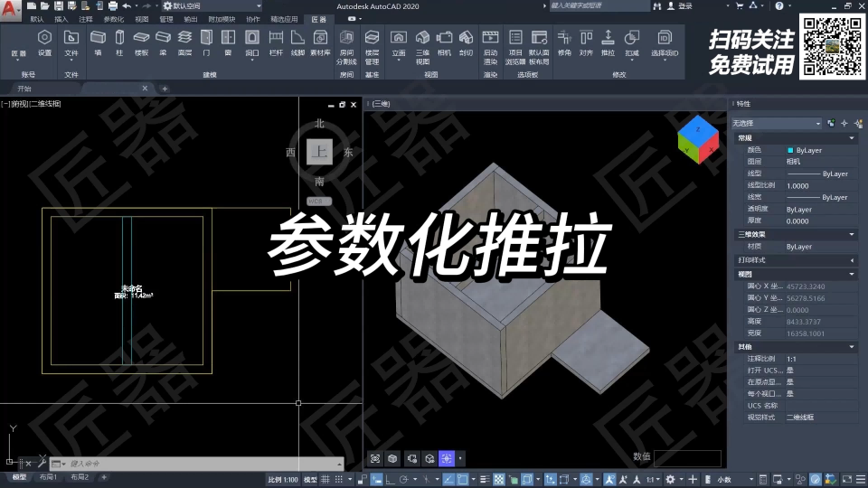Open 楼层管理 floor management
Viewport: 868px width, 488px height.
[x=372, y=47]
